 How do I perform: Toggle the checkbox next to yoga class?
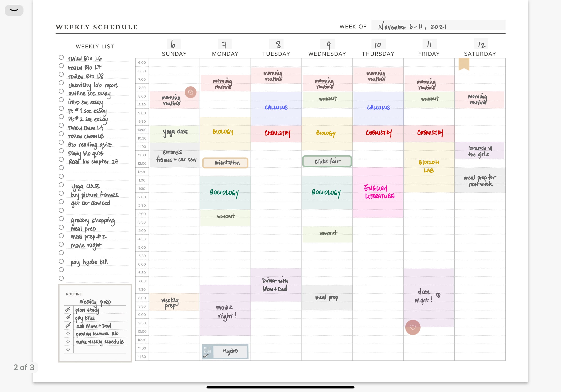[x=60, y=185]
